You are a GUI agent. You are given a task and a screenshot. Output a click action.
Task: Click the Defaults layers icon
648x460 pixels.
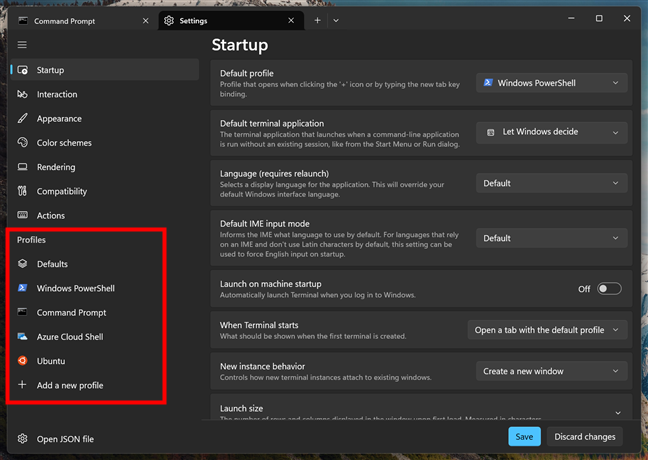click(x=22, y=264)
